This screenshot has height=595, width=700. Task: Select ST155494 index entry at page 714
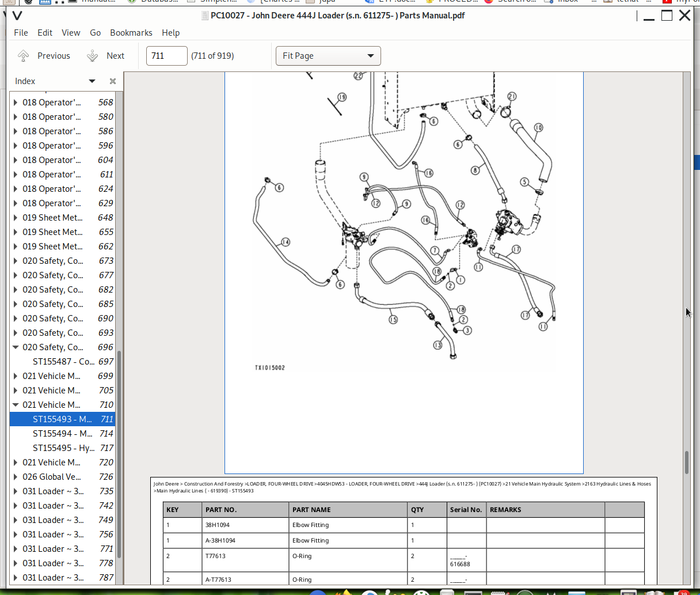[x=62, y=434]
